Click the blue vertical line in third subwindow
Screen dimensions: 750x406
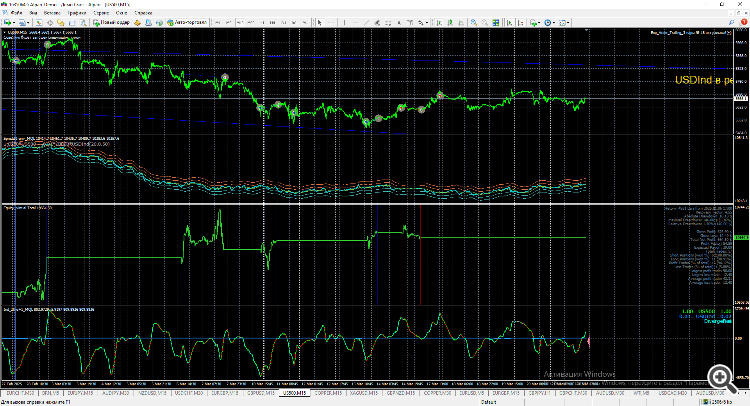pos(377,255)
